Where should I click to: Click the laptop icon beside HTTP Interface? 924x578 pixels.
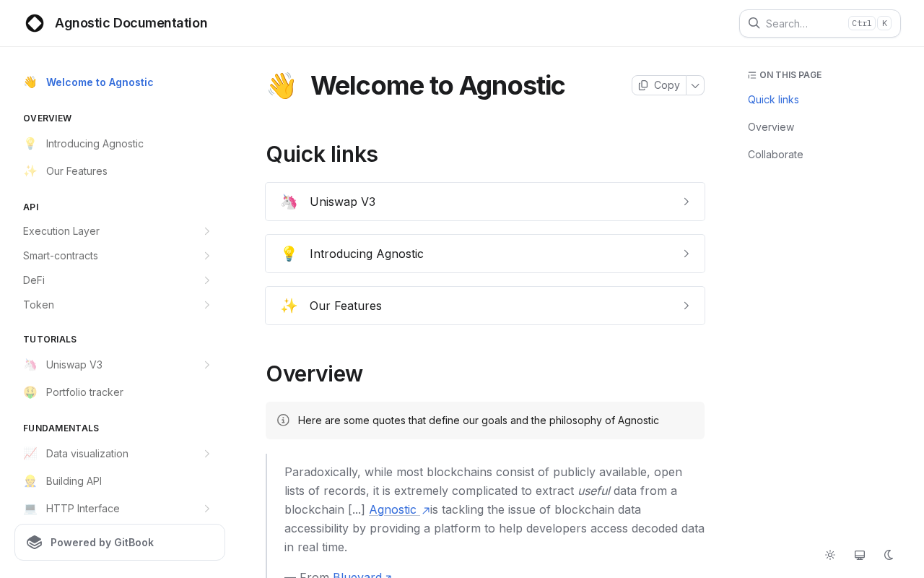tap(30, 509)
